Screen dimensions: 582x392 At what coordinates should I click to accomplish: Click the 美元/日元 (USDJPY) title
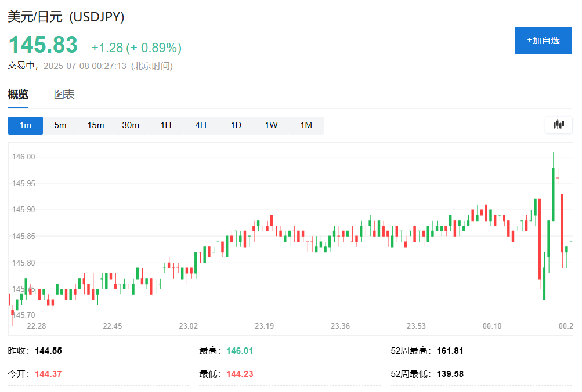(66, 17)
